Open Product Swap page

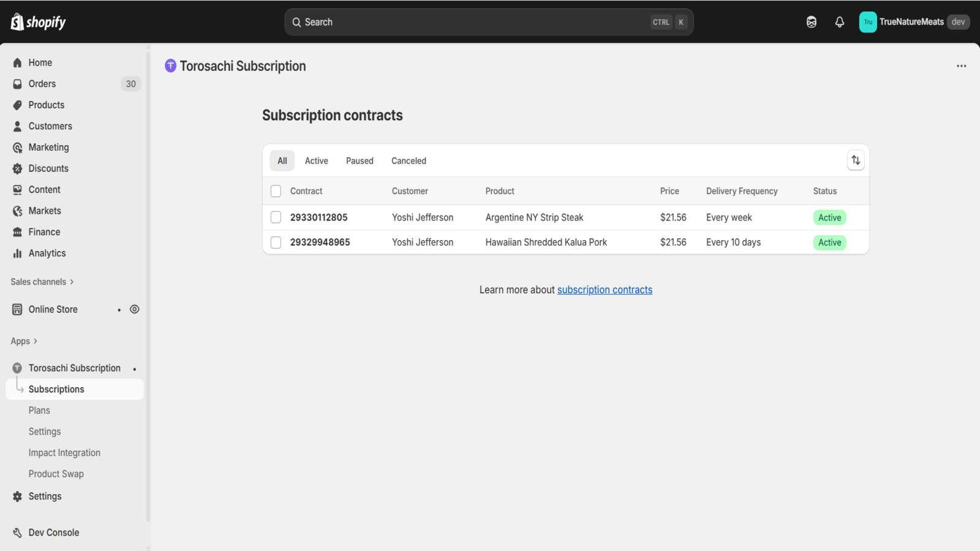(56, 474)
